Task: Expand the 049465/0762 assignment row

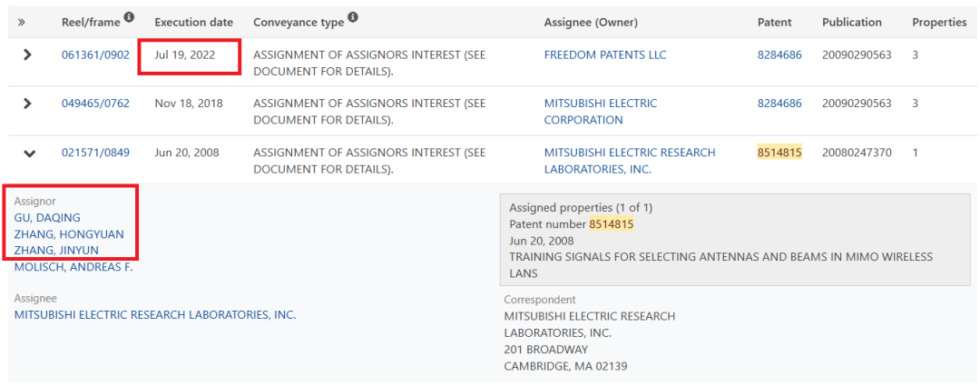Action: (x=27, y=104)
